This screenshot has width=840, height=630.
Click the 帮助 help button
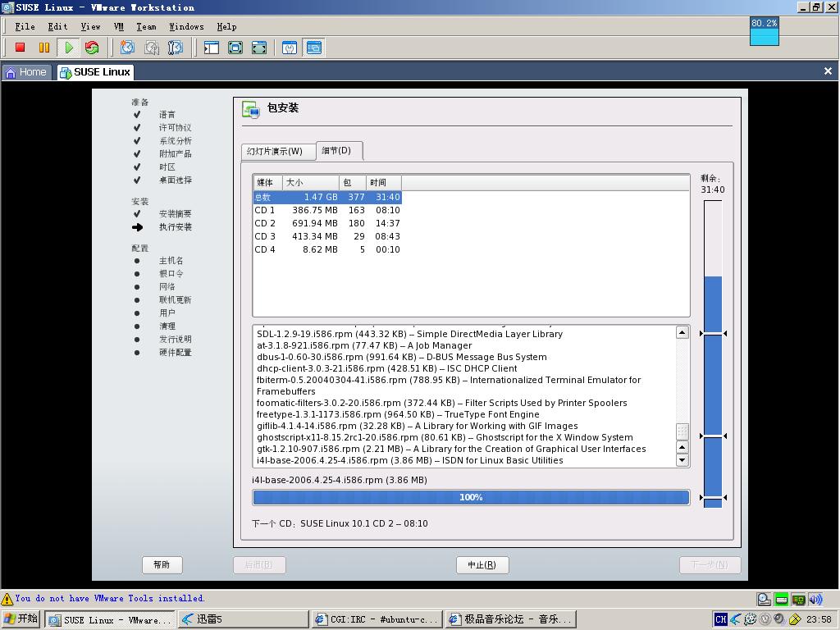point(162,564)
